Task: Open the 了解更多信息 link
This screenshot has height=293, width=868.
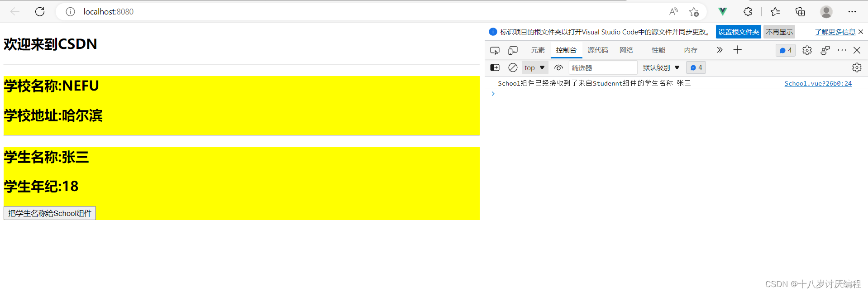Action: pos(835,32)
